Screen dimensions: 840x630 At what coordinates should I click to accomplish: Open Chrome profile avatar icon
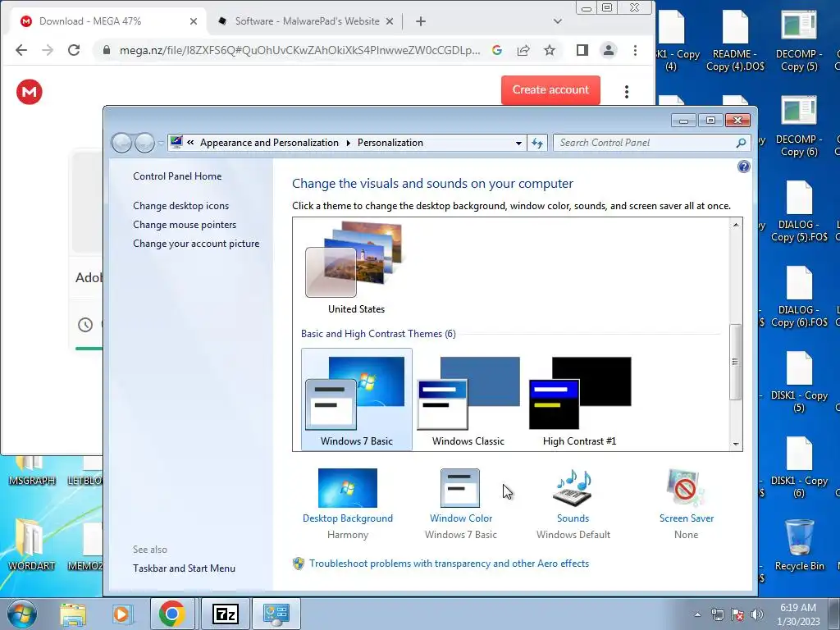coord(609,50)
